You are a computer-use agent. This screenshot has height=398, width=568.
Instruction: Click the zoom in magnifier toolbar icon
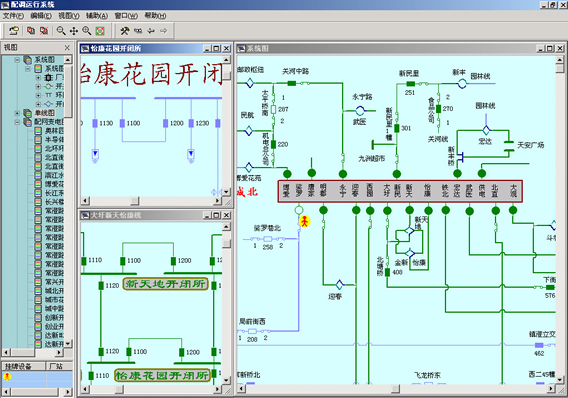[87, 31]
